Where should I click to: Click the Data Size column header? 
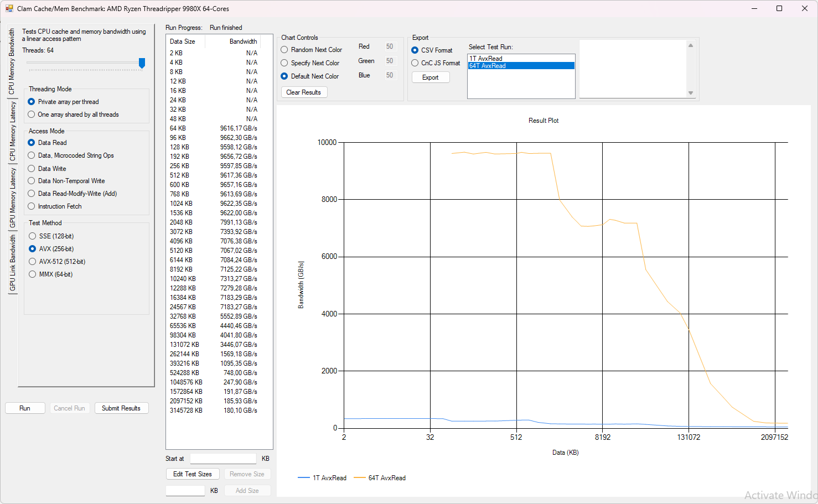tap(186, 41)
